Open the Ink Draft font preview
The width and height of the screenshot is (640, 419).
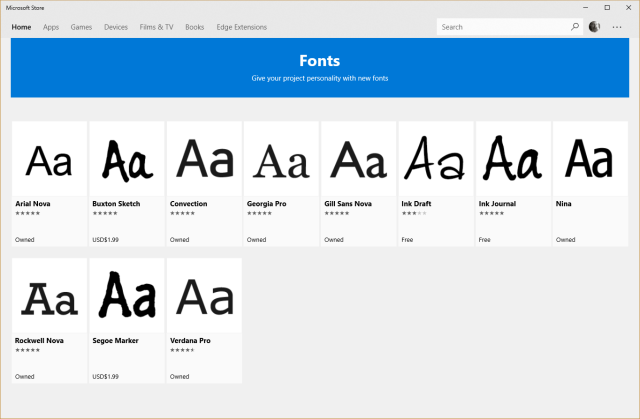pyautogui.click(x=436, y=160)
